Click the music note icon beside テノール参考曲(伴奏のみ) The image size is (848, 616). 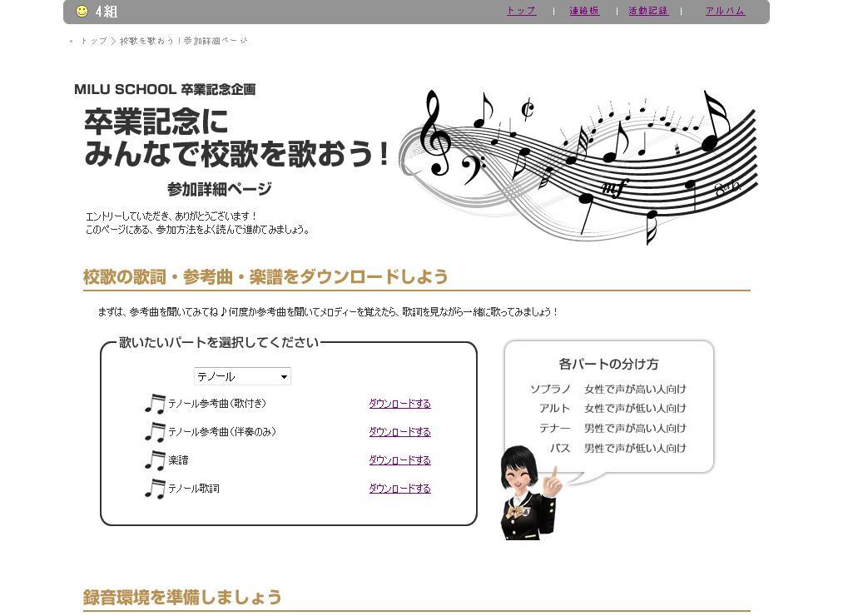pos(155,432)
